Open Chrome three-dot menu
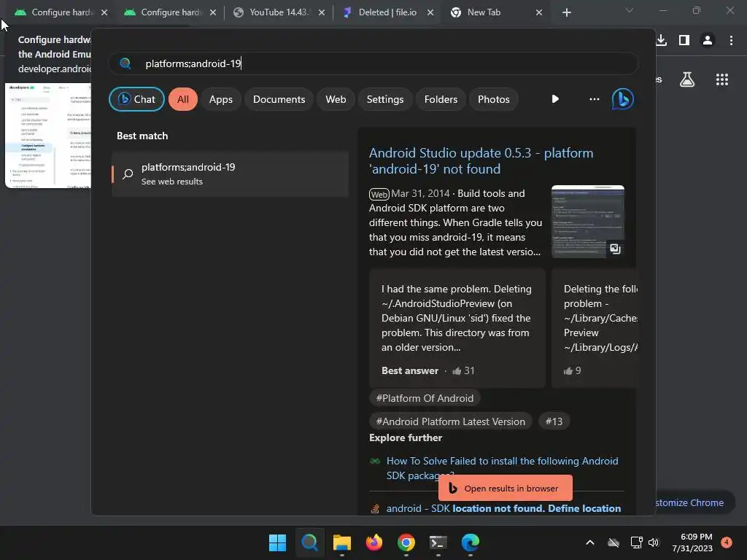 731,40
